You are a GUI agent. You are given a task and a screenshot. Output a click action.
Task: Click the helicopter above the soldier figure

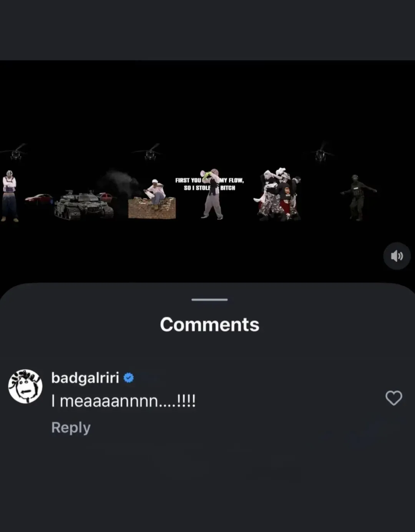click(x=320, y=153)
